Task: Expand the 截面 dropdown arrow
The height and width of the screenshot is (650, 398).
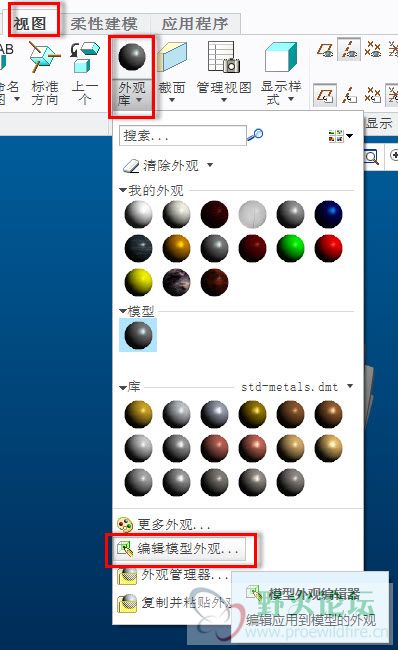Action: pyautogui.click(x=172, y=100)
